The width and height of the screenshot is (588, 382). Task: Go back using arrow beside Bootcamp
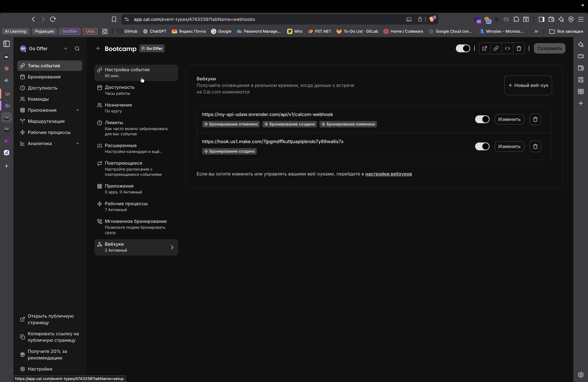[98, 48]
